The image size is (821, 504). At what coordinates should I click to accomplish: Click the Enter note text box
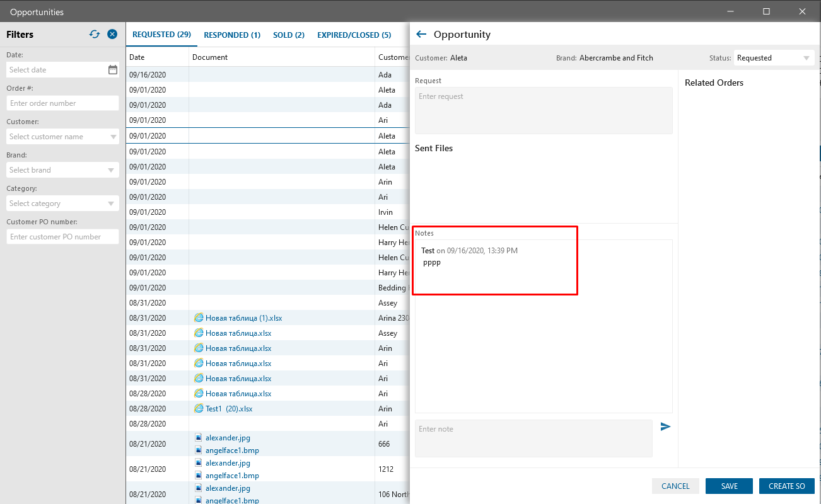pos(533,438)
